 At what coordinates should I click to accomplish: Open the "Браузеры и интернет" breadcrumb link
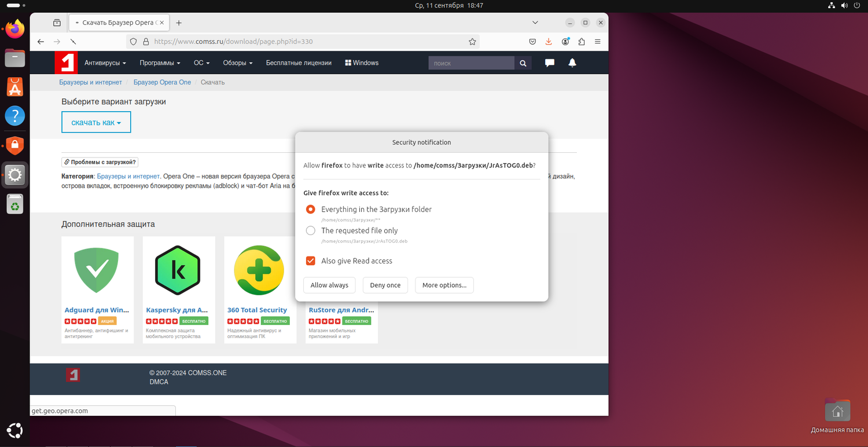[91, 82]
